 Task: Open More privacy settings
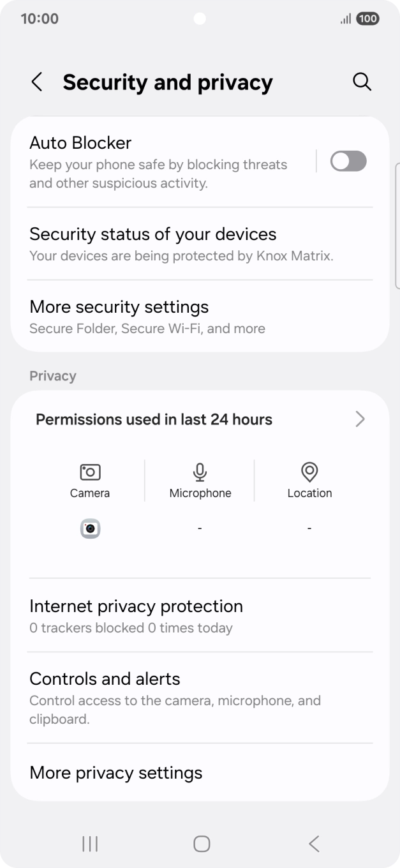pos(115,773)
